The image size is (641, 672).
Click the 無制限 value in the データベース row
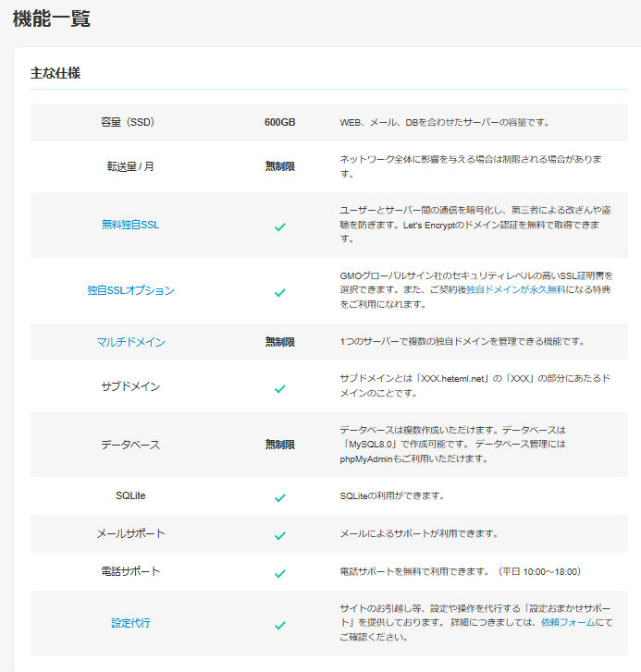tap(279, 445)
